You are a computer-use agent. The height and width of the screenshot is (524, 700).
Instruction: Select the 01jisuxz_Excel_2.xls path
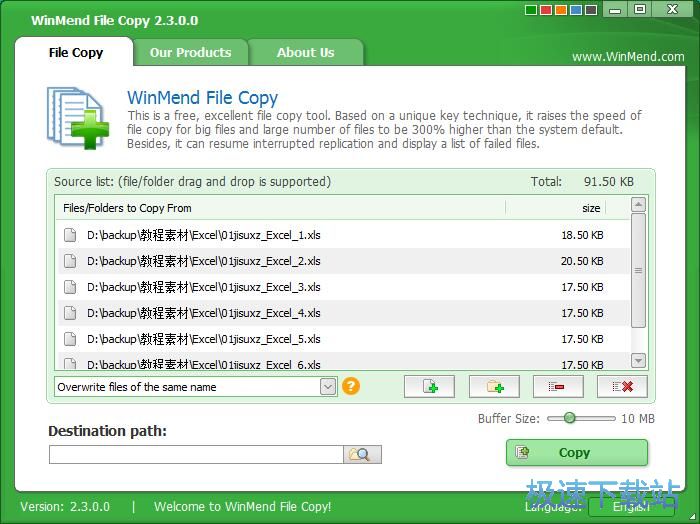point(204,261)
